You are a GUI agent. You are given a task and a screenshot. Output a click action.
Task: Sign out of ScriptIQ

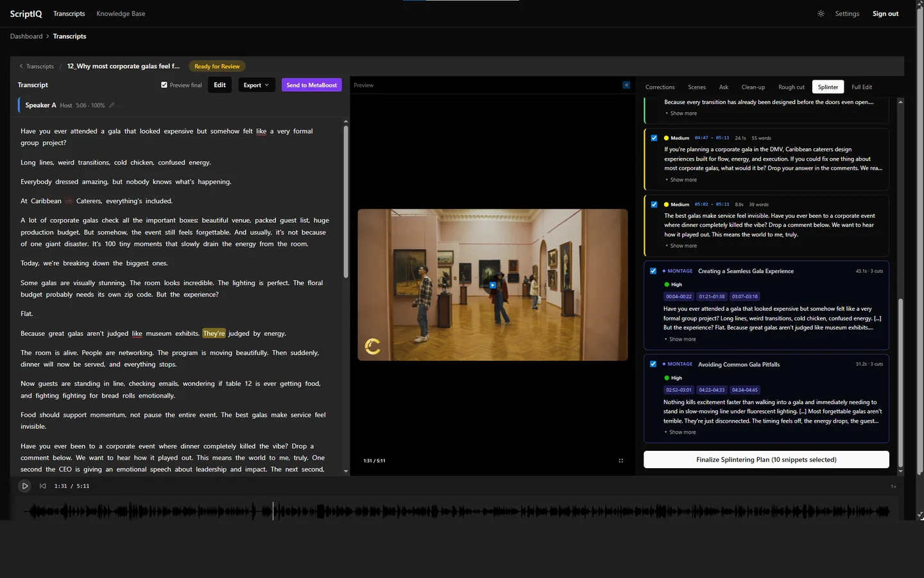(886, 13)
